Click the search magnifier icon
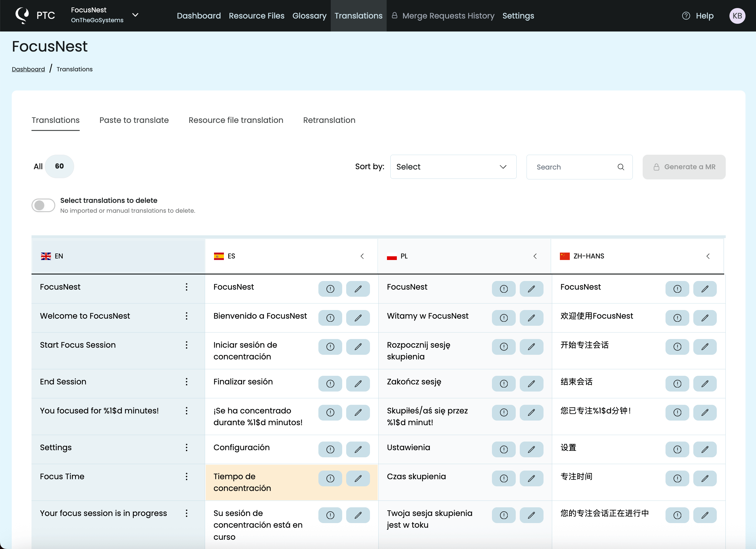The image size is (756, 549). pos(621,167)
